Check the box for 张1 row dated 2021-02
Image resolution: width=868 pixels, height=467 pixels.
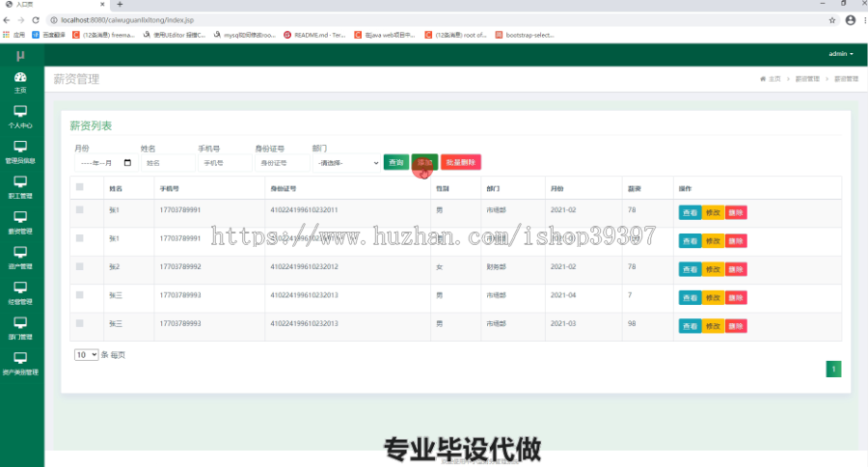pyautogui.click(x=80, y=210)
